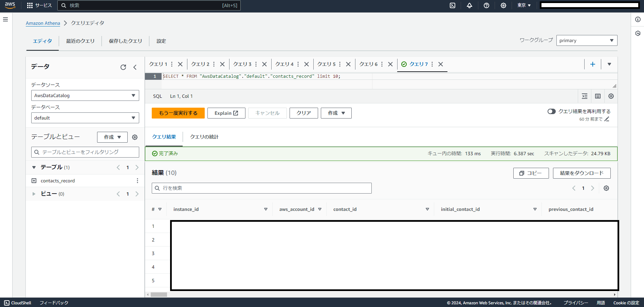Open the help question mark menu
Viewport: 644px width, 307px height.
(486, 5)
